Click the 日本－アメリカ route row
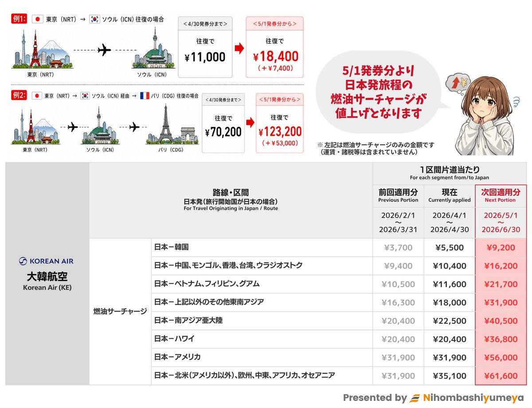The height and width of the screenshot is (408, 532). (262, 357)
